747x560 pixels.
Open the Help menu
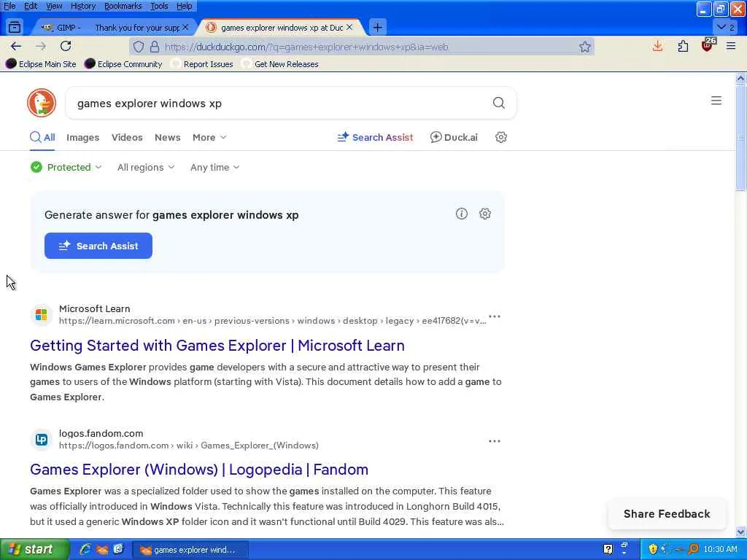pyautogui.click(x=185, y=6)
